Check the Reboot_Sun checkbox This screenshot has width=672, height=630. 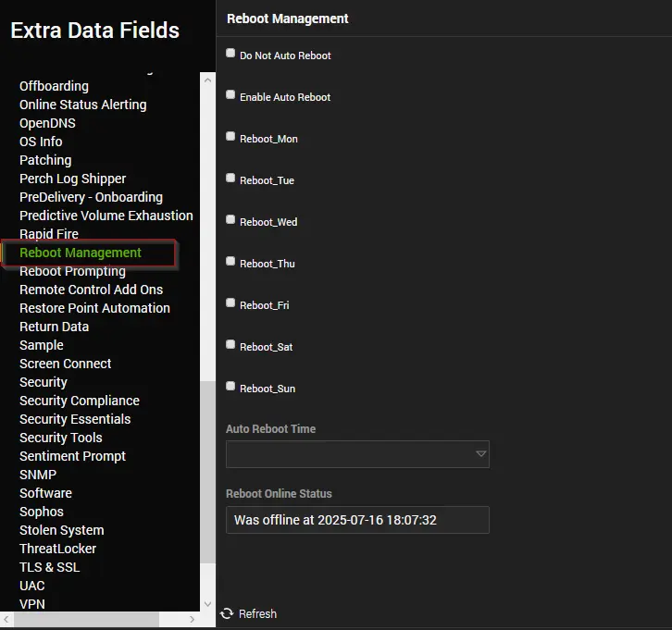pyautogui.click(x=230, y=386)
